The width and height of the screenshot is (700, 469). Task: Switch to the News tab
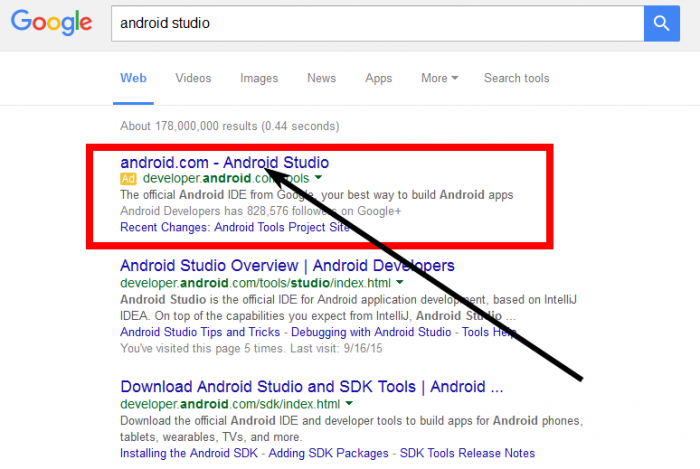(x=321, y=78)
